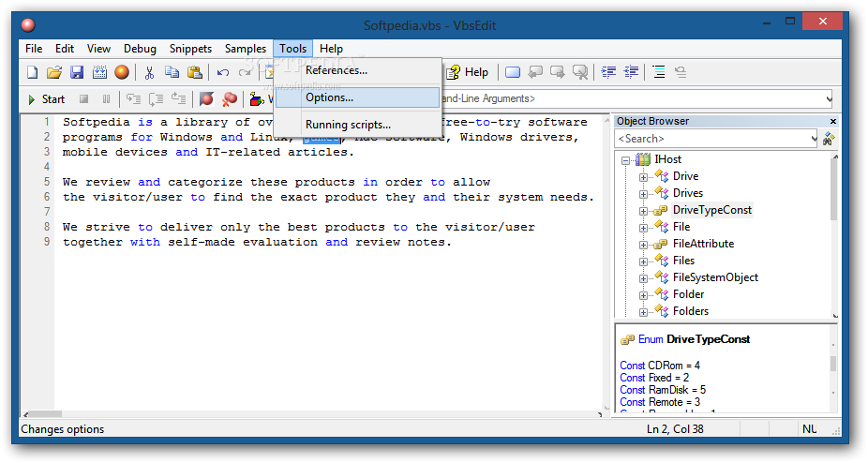Select the FileSystemObject tree item

tap(715, 277)
